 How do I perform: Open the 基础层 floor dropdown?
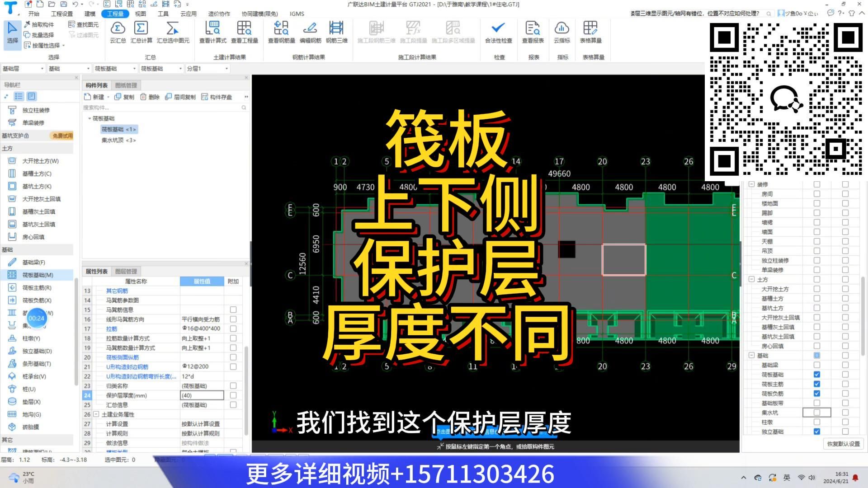pos(23,68)
